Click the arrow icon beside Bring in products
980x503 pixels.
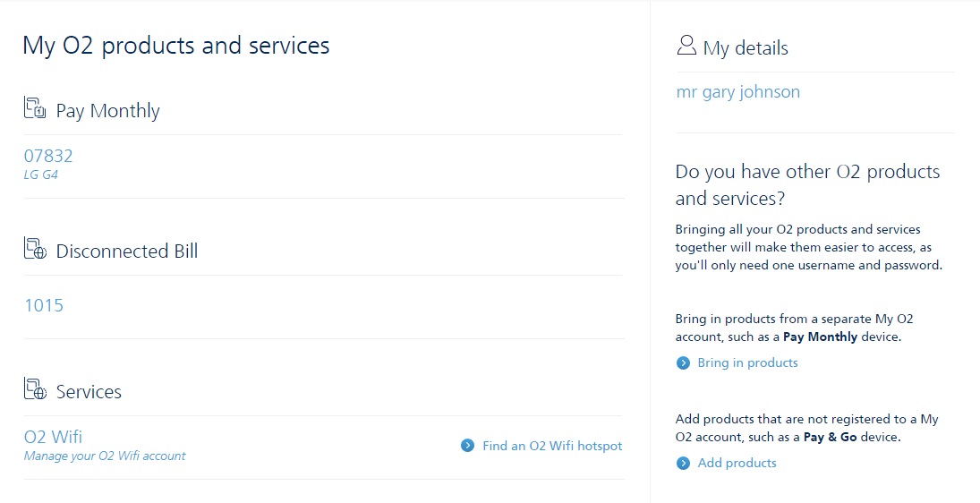point(684,362)
